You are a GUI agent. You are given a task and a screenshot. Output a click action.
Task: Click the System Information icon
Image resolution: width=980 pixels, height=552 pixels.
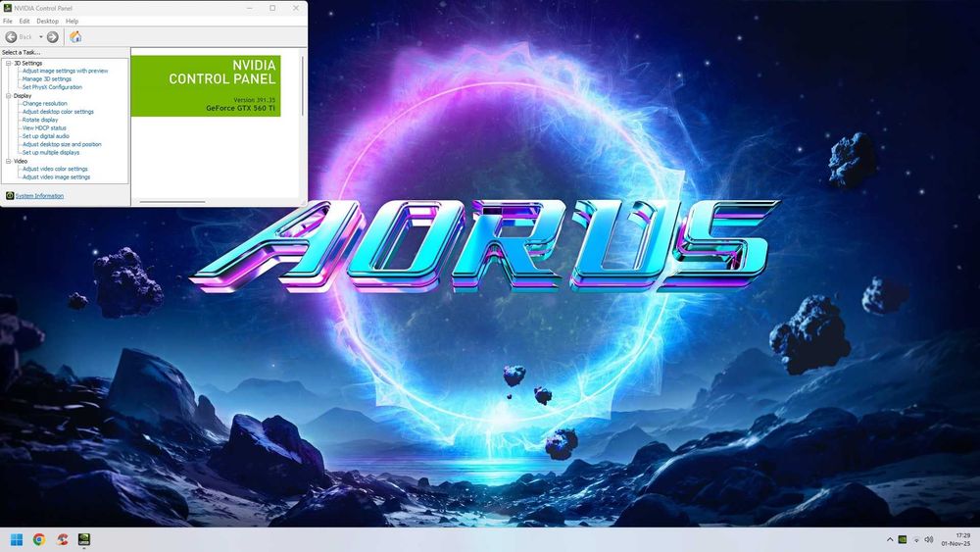10,196
